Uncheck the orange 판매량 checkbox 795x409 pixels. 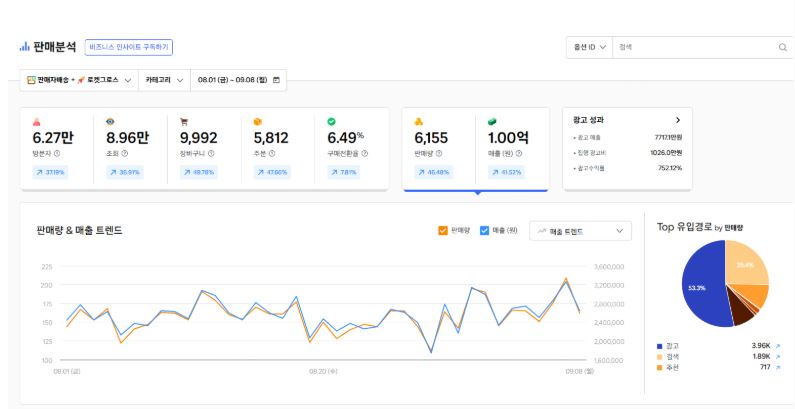click(443, 231)
